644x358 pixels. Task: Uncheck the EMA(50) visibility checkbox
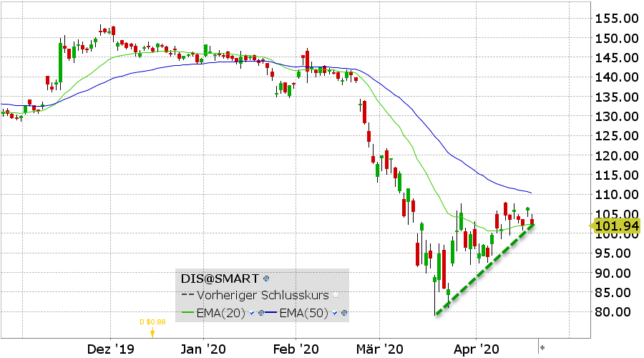[335, 313]
